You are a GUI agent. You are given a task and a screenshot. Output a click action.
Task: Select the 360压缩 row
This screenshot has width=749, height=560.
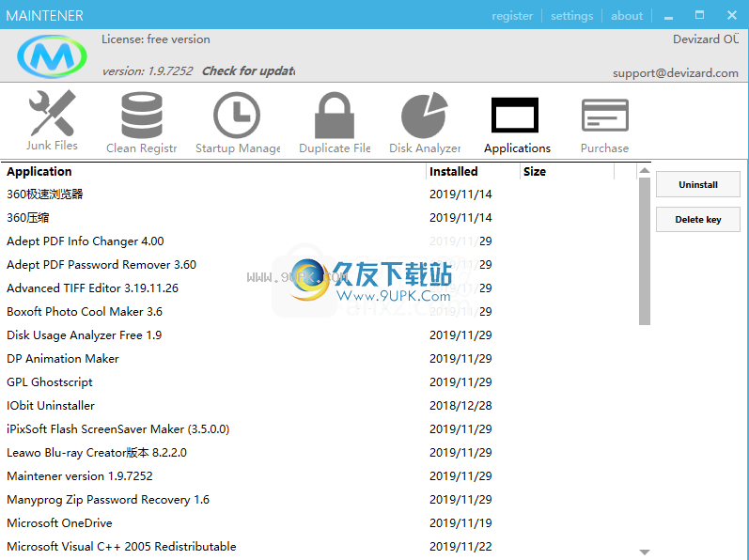(x=320, y=218)
